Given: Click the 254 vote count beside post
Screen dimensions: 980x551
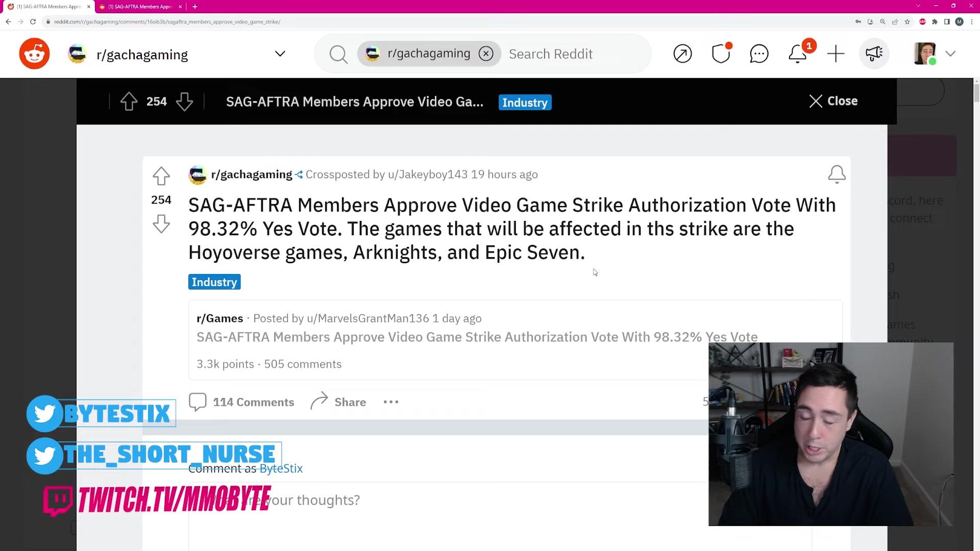Looking at the screenshot, I should click(x=161, y=200).
